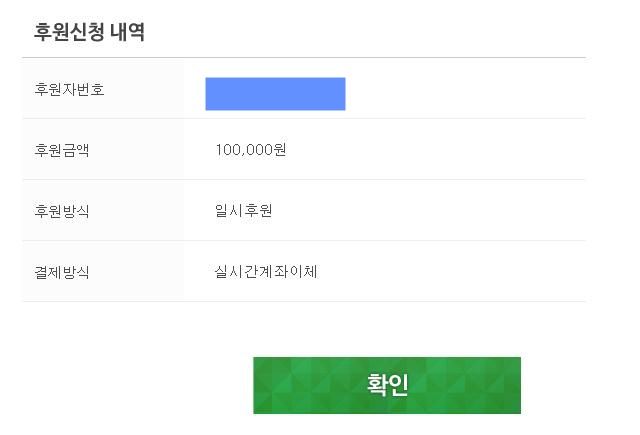Click the divider between 후원금액 and 후원방식 rows
The height and width of the screenshot is (435, 640).
[x=304, y=179]
